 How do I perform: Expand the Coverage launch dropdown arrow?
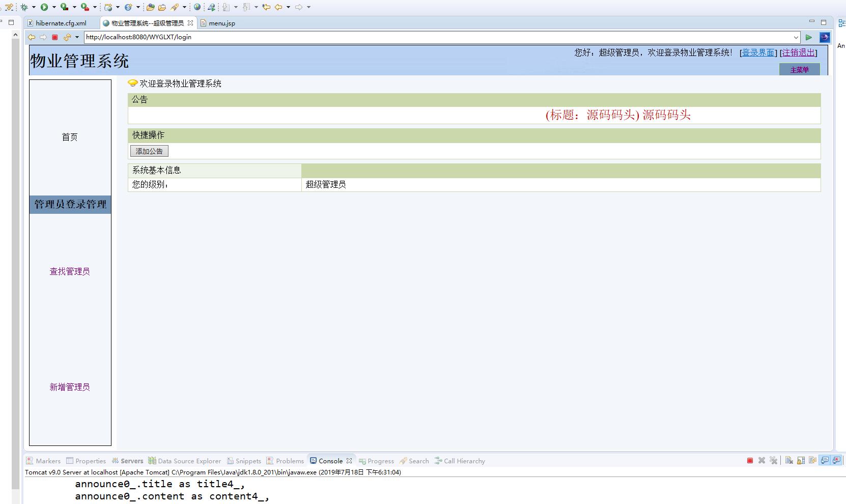pyautogui.click(x=74, y=7)
